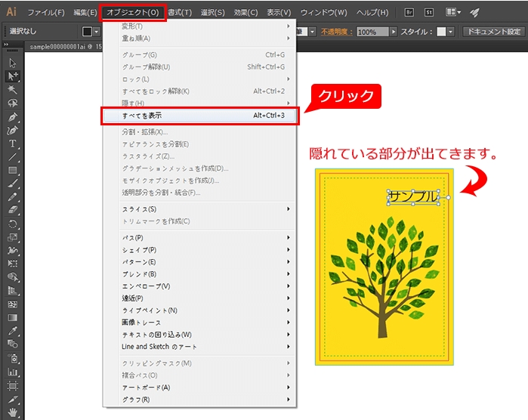Select the Free Transform tool

click(12, 264)
